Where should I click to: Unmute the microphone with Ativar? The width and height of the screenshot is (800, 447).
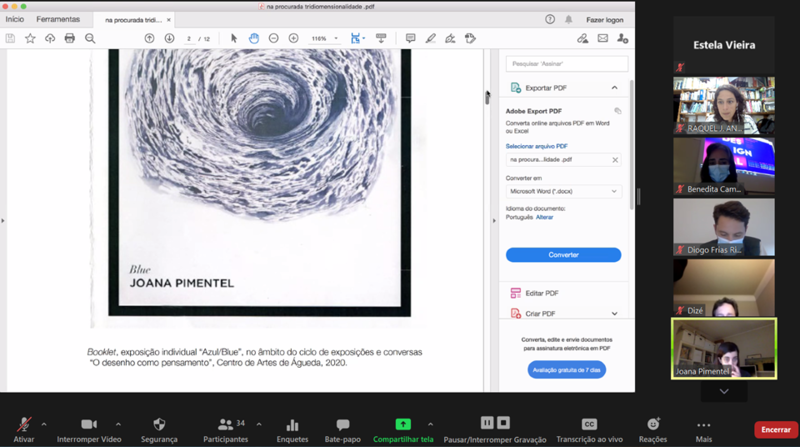click(23, 430)
